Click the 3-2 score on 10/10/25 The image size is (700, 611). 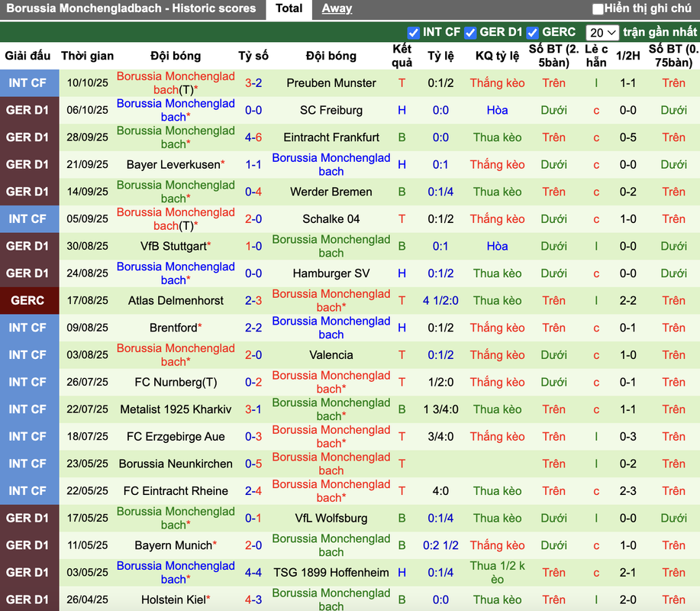pos(253,83)
